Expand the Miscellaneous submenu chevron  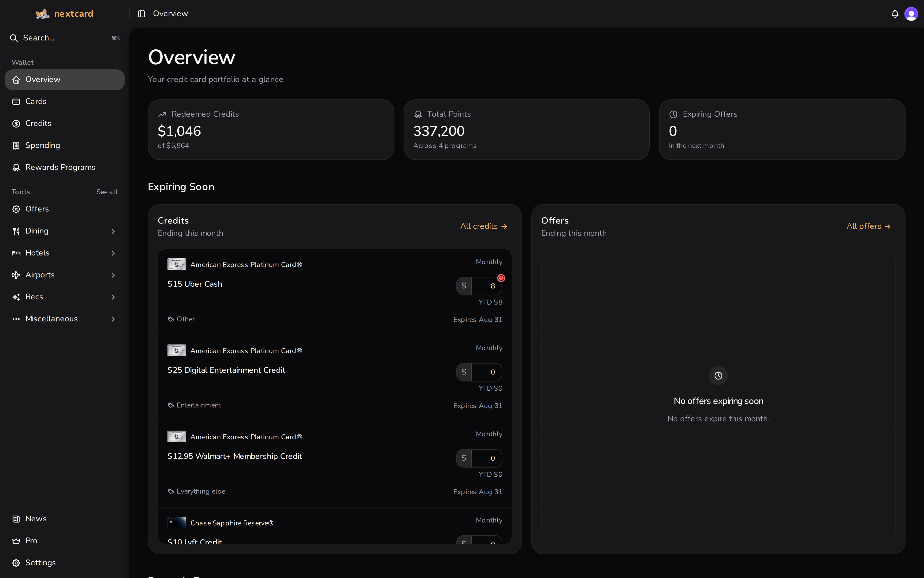pyautogui.click(x=113, y=319)
